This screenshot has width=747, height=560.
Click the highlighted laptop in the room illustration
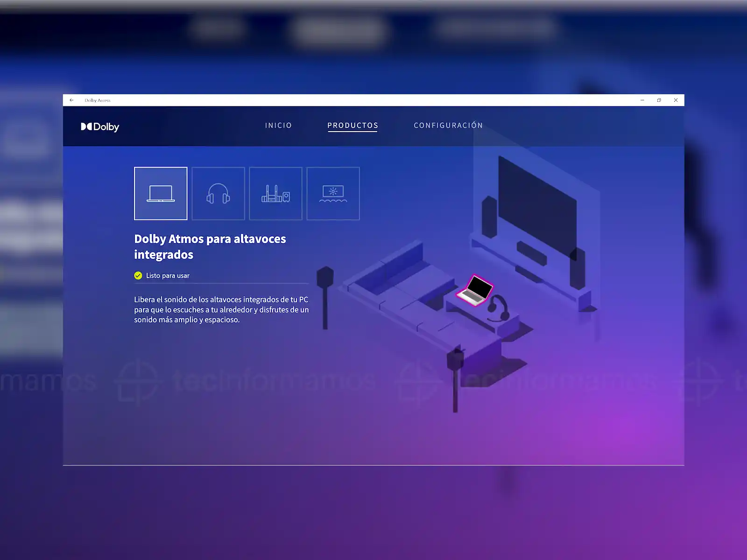[x=475, y=290]
